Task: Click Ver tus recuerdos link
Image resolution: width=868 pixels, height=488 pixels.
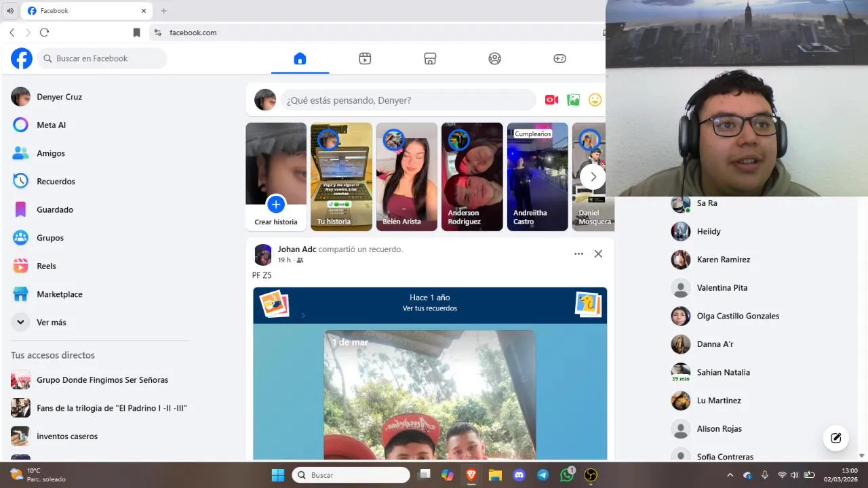Action: [x=430, y=308]
